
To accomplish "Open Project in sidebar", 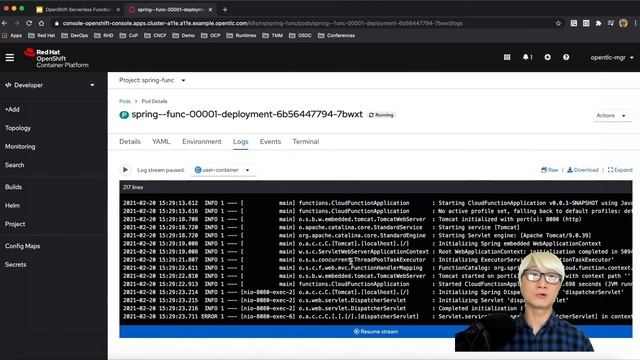I will pyautogui.click(x=15, y=224).
